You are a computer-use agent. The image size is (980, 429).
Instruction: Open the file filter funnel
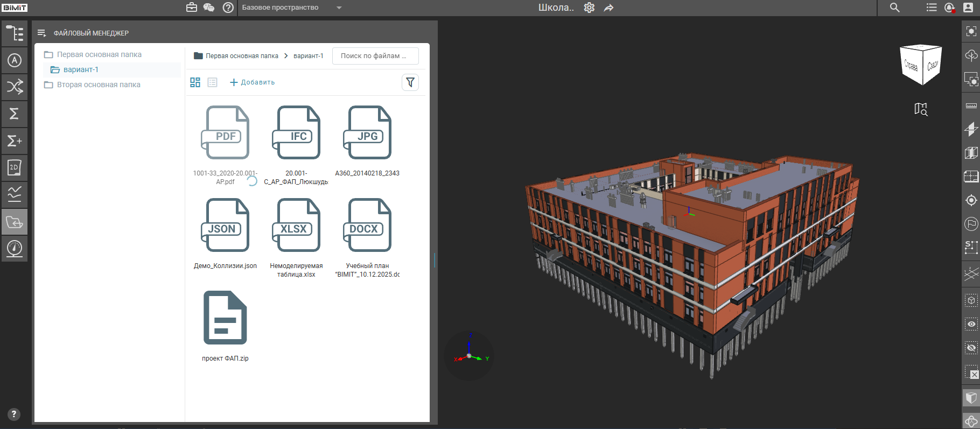410,82
